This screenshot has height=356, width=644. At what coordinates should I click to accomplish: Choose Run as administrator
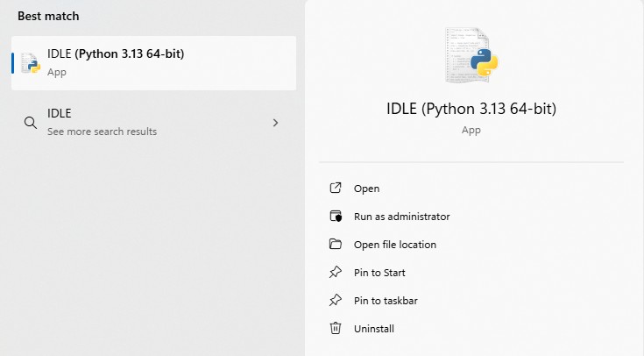click(x=401, y=217)
